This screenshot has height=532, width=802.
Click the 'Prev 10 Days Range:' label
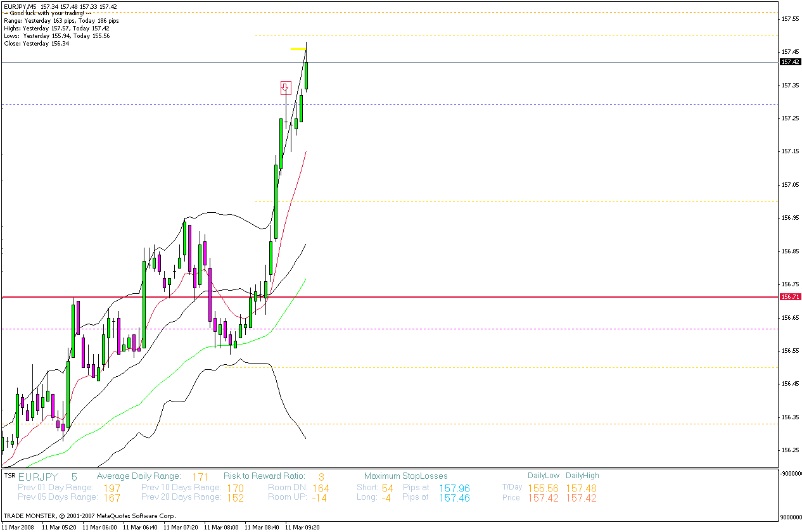(181, 488)
